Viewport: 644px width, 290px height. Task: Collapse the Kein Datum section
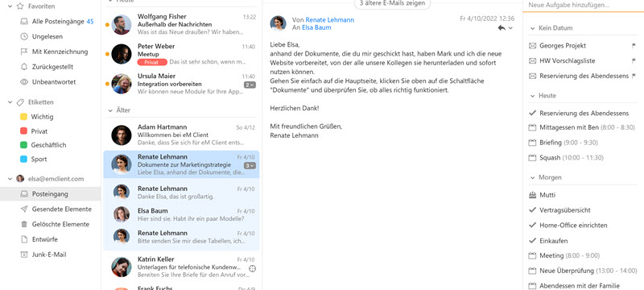click(532, 28)
